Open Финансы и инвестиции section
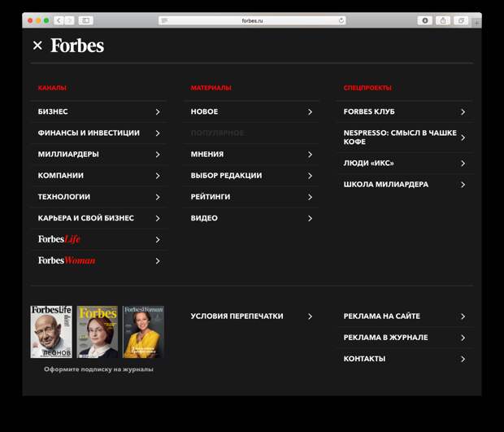This screenshot has width=504, height=432. 98,133
